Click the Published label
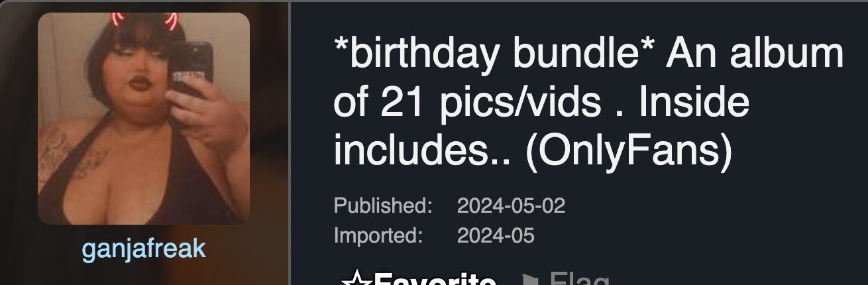The height and width of the screenshot is (285, 868). [383, 205]
